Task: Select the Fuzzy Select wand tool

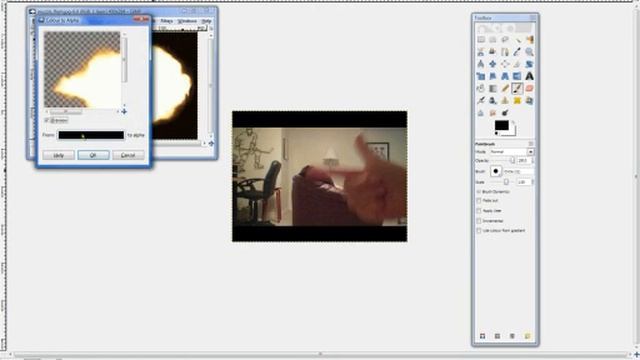Action: [x=517, y=40]
